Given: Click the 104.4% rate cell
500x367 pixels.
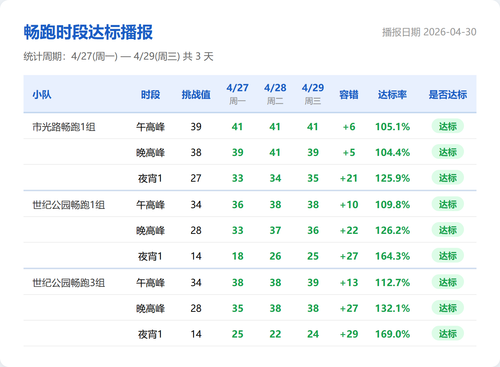Looking at the screenshot, I should pos(392,152).
